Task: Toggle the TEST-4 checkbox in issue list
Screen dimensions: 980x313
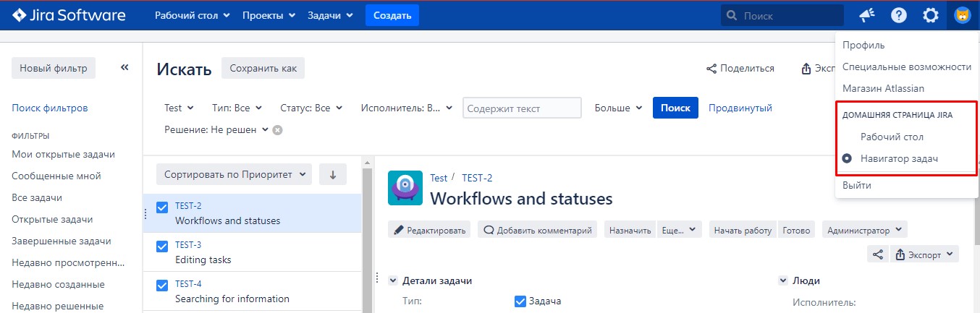Action: [163, 286]
